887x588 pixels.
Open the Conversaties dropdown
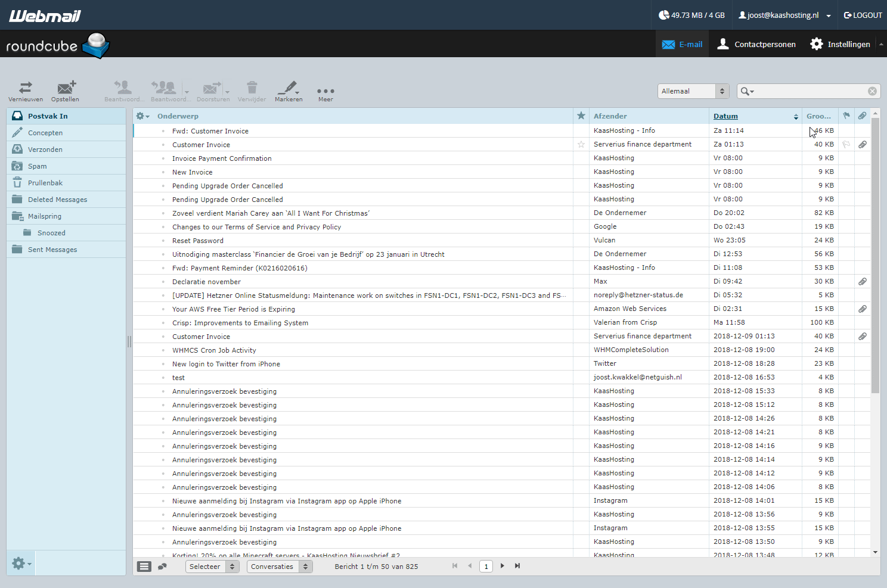coord(279,567)
